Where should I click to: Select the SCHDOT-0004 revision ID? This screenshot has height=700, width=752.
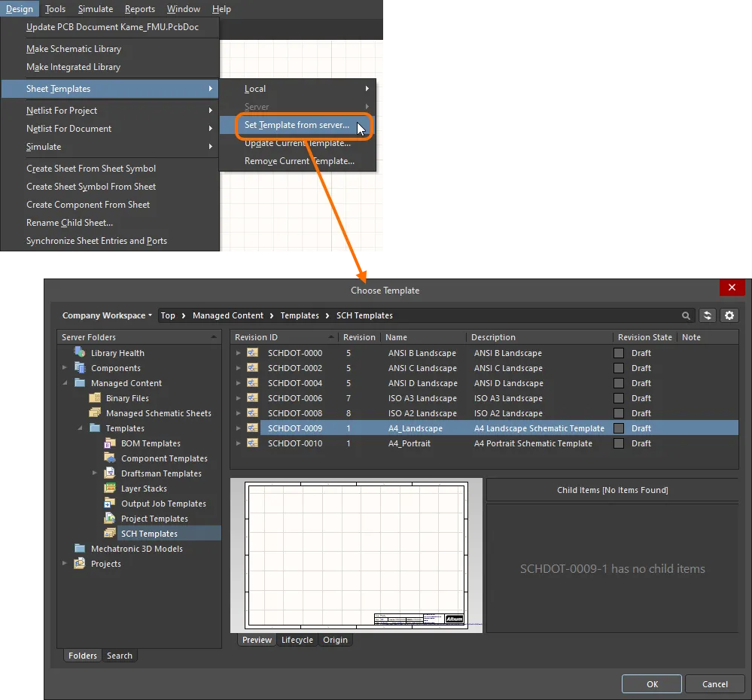pyautogui.click(x=295, y=383)
